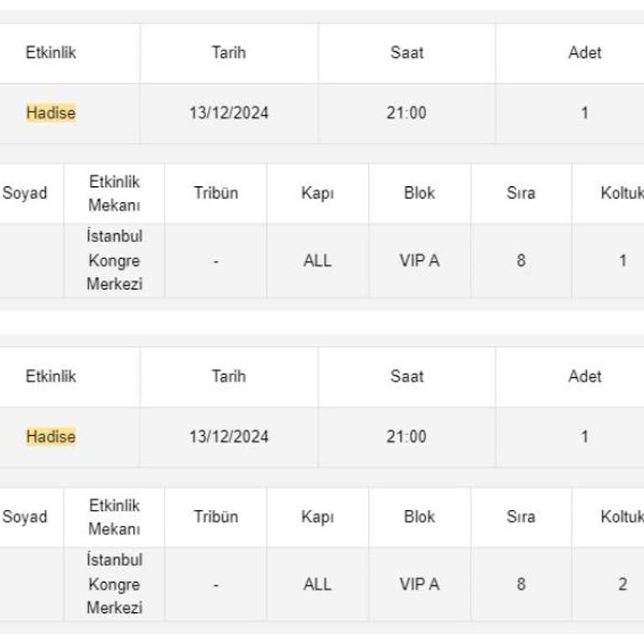Click the Tribün header in the bottom ticket

click(x=216, y=517)
